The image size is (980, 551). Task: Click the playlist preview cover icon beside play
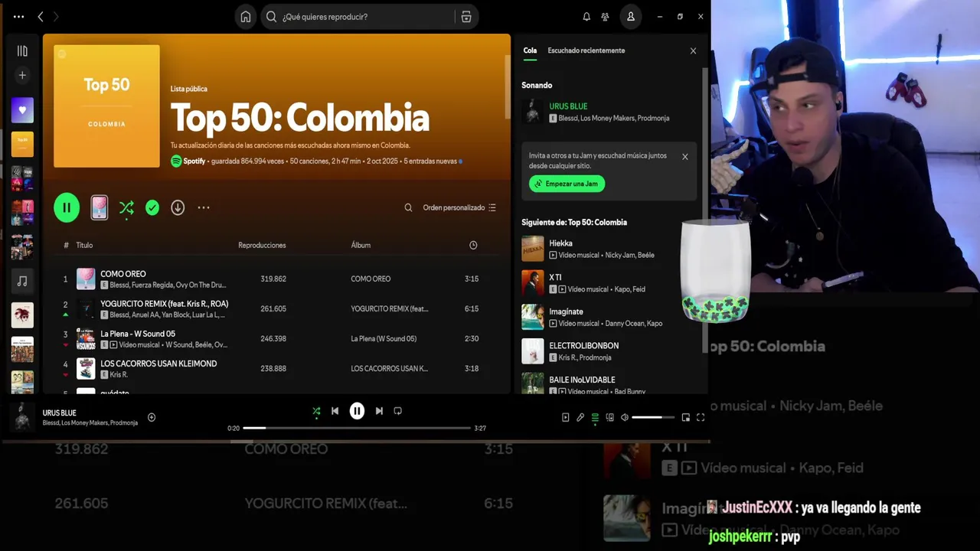pos(100,207)
